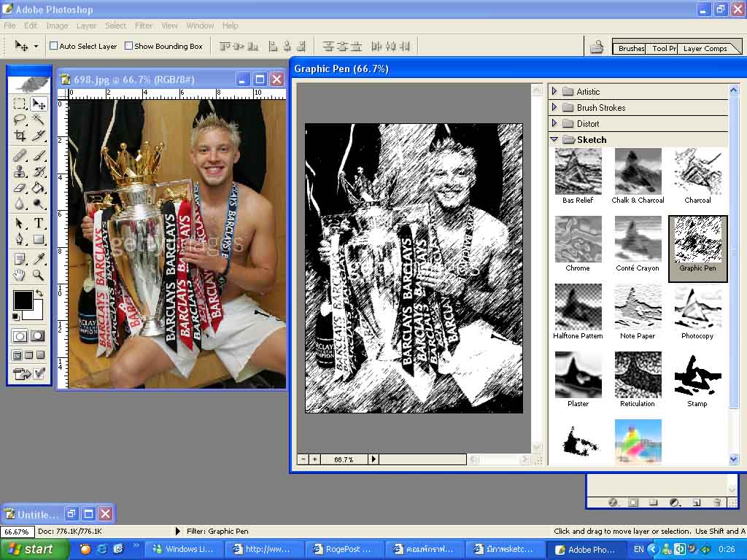747x560 pixels.
Task: Switch to the Brushes palette tab
Action: [631, 48]
